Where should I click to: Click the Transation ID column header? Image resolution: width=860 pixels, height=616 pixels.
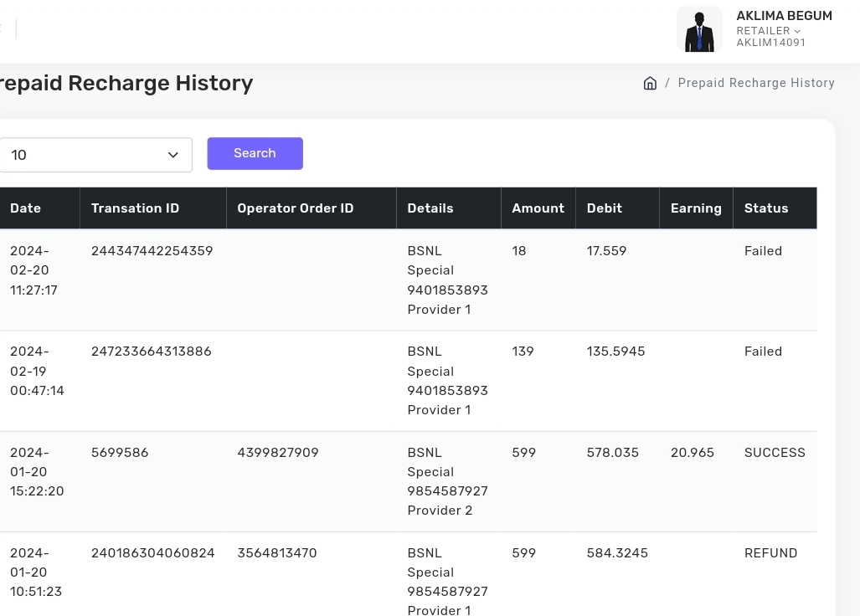click(x=135, y=208)
